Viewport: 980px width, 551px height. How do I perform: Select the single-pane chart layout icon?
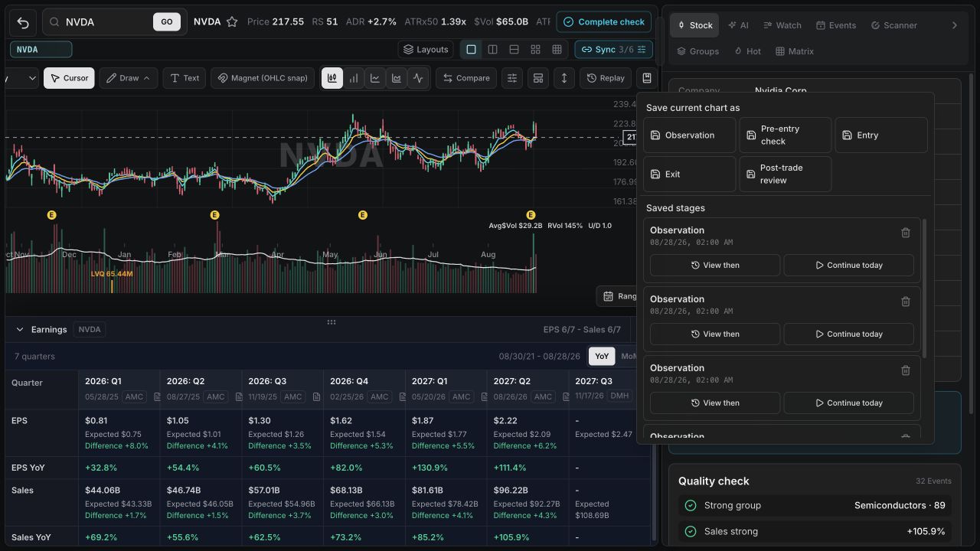pos(471,50)
